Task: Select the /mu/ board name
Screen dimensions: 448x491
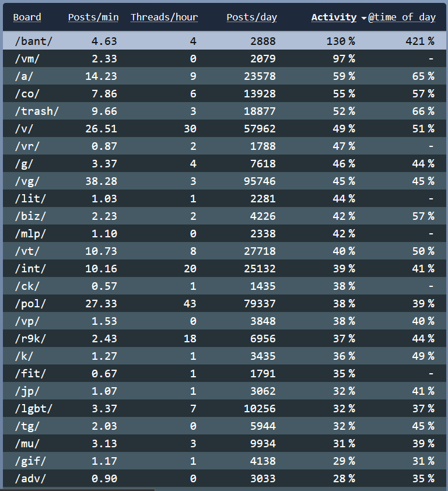Action: tap(27, 444)
